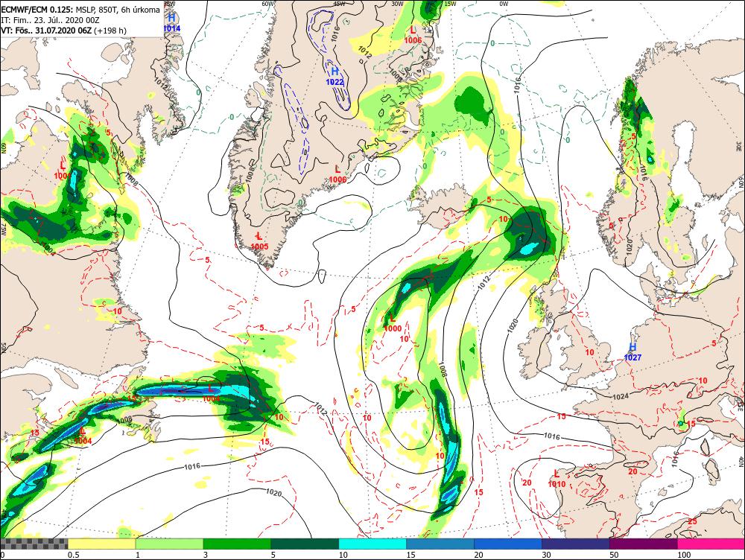Click the H 1022 high over Greenland
The image size is (745, 560).
pyautogui.click(x=335, y=76)
